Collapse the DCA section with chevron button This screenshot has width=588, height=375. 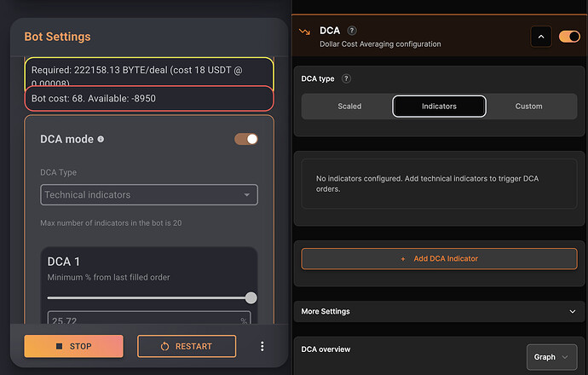[541, 37]
